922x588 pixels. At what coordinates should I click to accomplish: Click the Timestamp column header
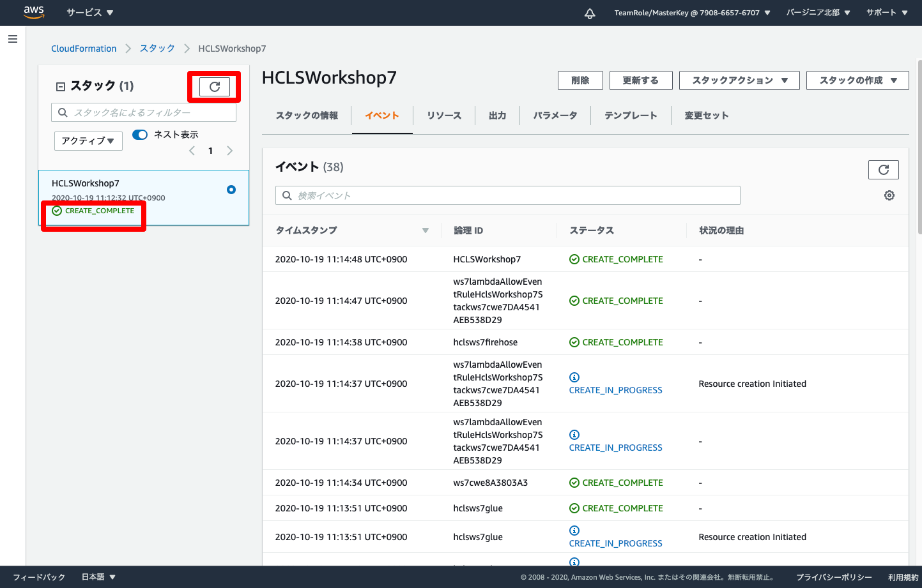(x=306, y=230)
